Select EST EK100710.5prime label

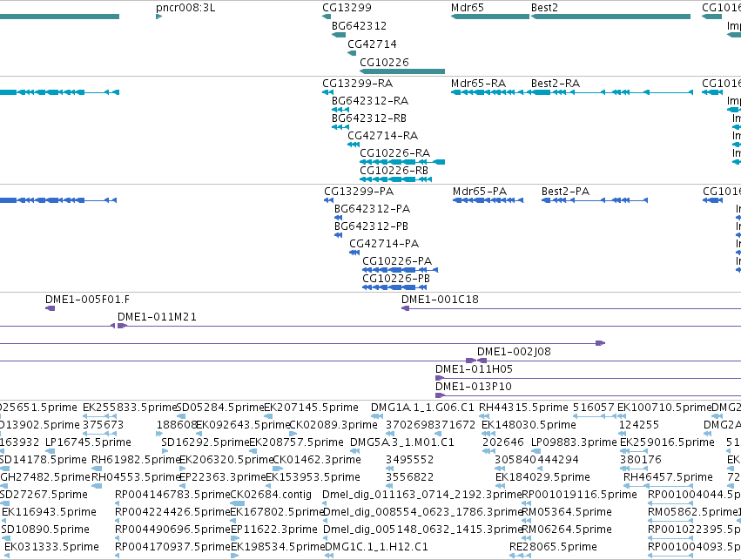(664, 408)
